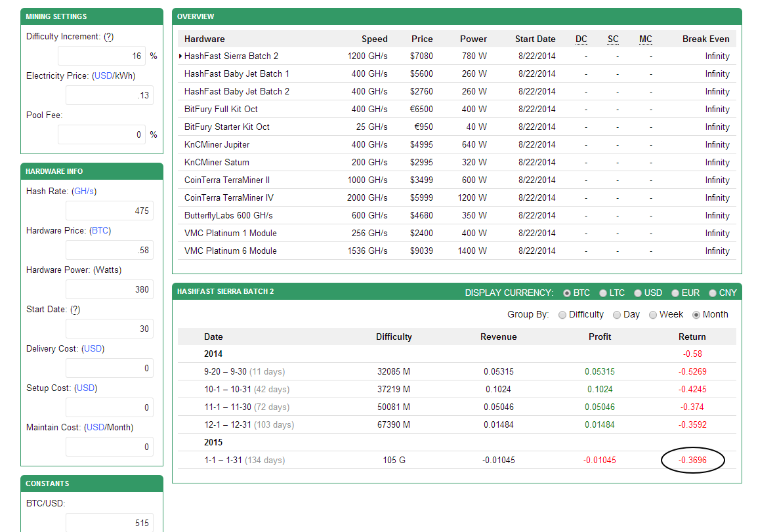Click the Maintain Cost input field
The height and width of the screenshot is (532, 777).
(x=110, y=447)
